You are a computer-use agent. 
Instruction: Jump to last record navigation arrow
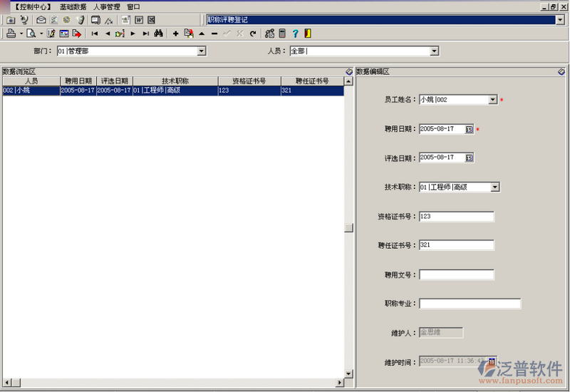145,33
